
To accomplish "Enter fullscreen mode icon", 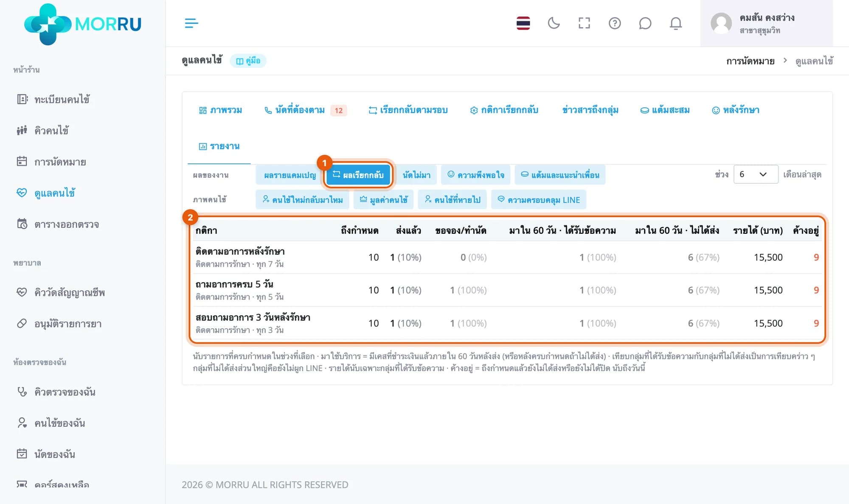I will tap(584, 23).
